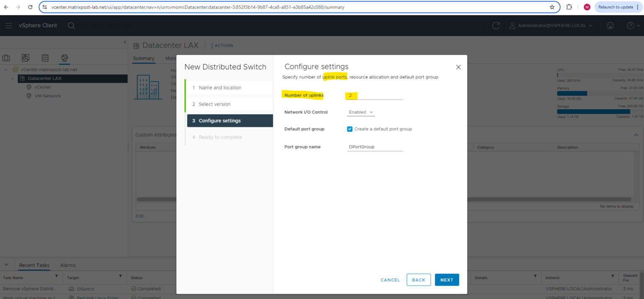The image size is (644, 299).
Task: Open the VMs and Templates inventory icon
Action: point(26,58)
